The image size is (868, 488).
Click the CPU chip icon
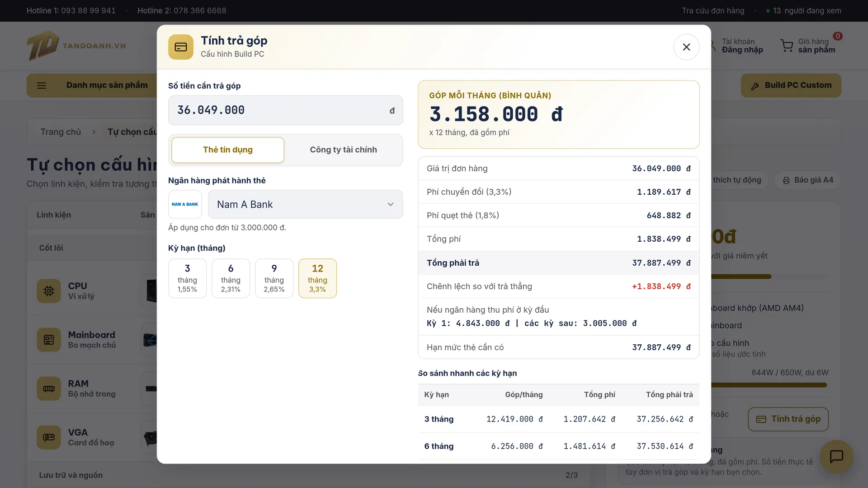[49, 291]
